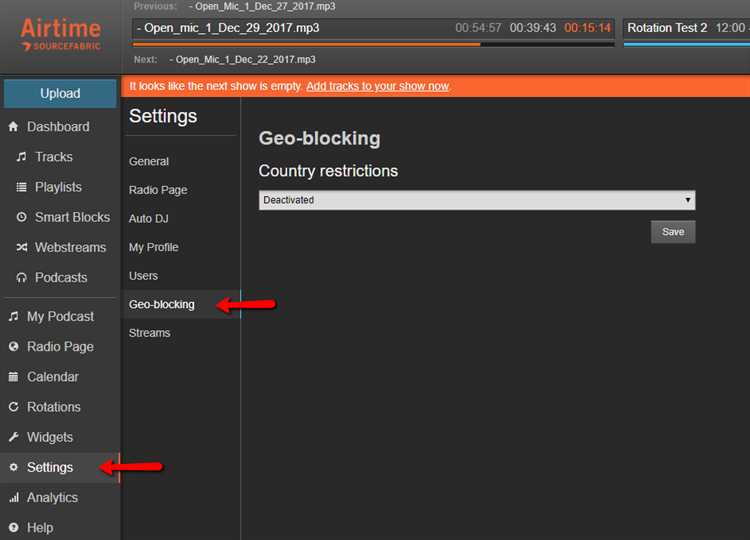Click the Airtime Sourcefabric logo
This screenshot has height=540, width=750.
coord(61,34)
